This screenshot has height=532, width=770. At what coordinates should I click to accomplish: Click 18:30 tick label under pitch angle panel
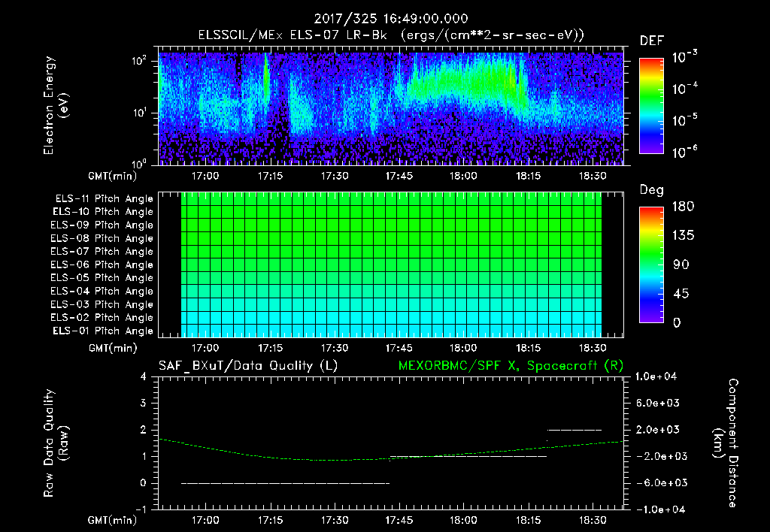pyautogui.click(x=593, y=348)
